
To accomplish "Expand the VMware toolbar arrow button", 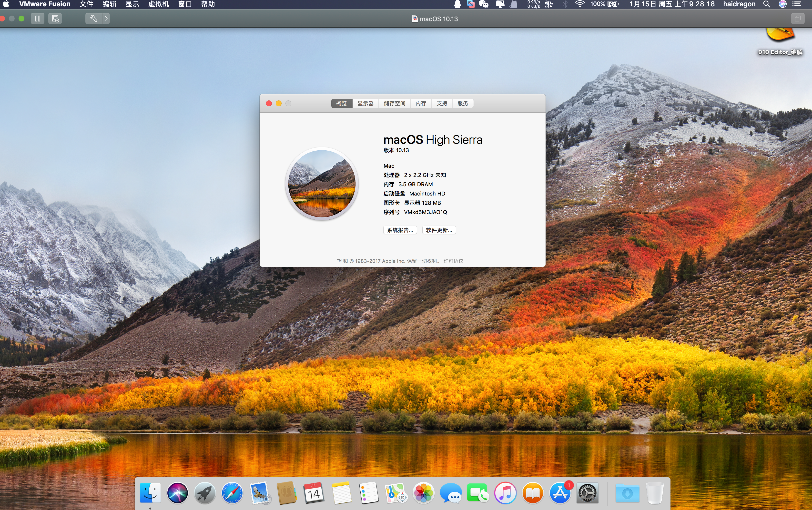I will coord(106,19).
